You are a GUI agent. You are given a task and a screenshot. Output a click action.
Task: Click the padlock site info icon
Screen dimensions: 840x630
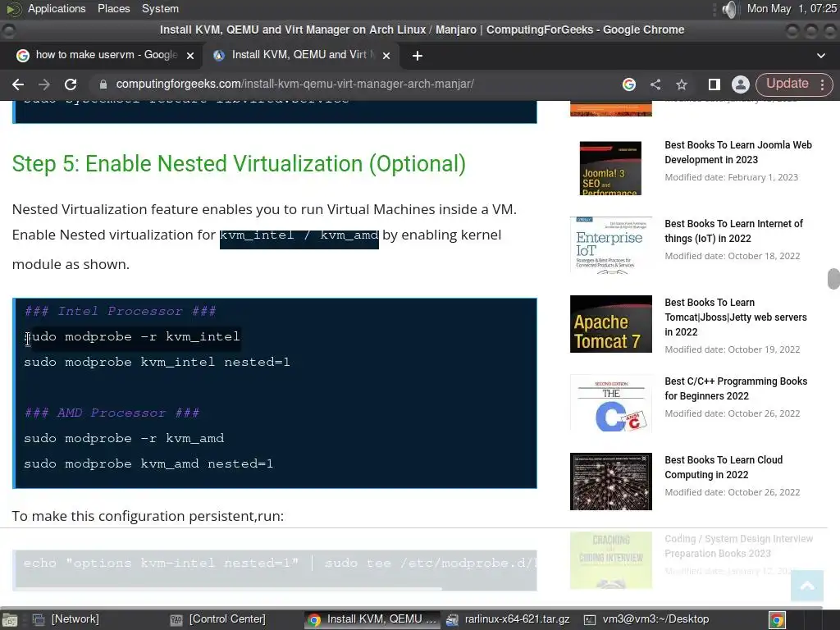(x=103, y=84)
